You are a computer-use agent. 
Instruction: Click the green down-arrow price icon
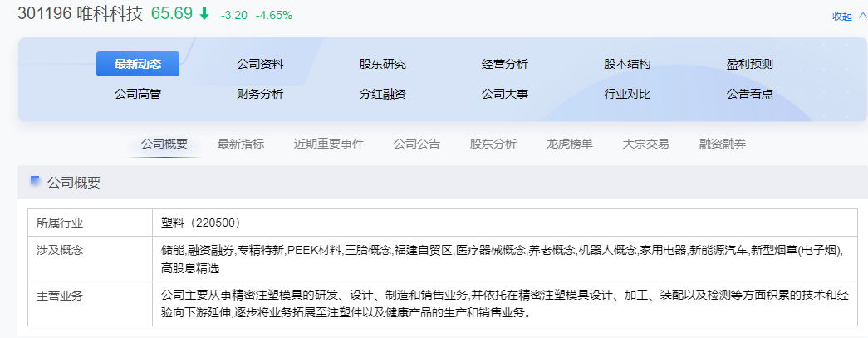pyautogui.click(x=204, y=14)
